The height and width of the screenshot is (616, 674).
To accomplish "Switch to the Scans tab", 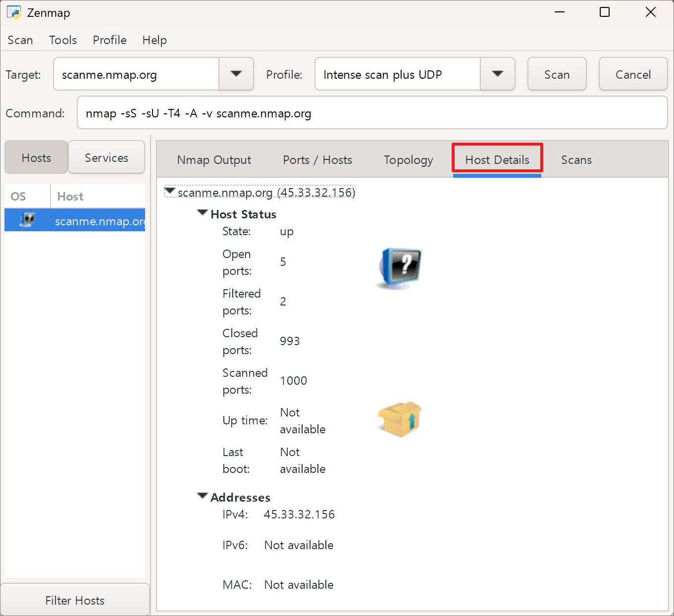I will coord(576,160).
